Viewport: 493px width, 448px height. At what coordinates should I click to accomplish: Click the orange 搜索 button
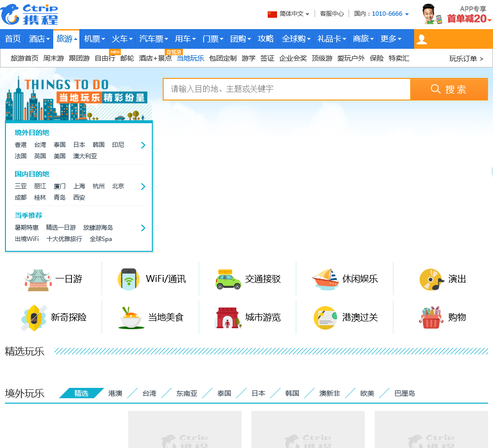click(x=449, y=89)
